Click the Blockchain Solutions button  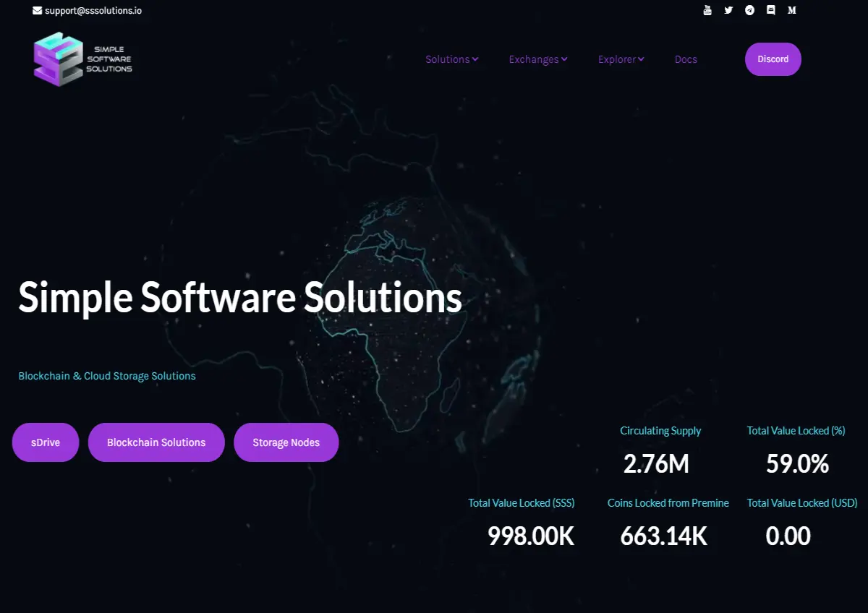pos(156,442)
